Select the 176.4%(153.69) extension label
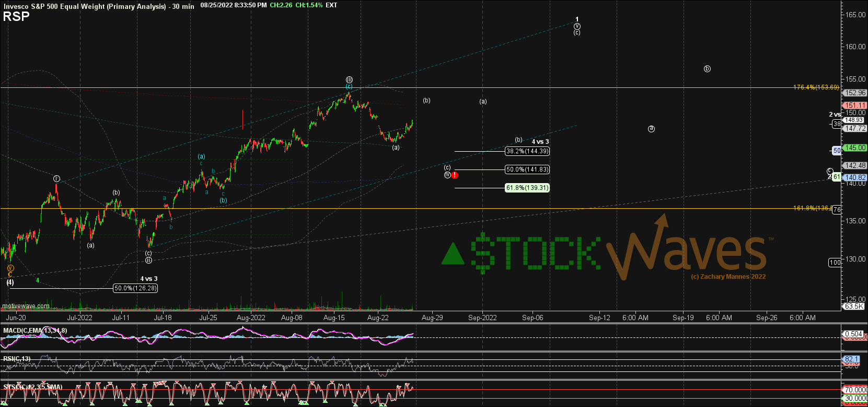Viewport: 868px width, 407px height. point(816,87)
